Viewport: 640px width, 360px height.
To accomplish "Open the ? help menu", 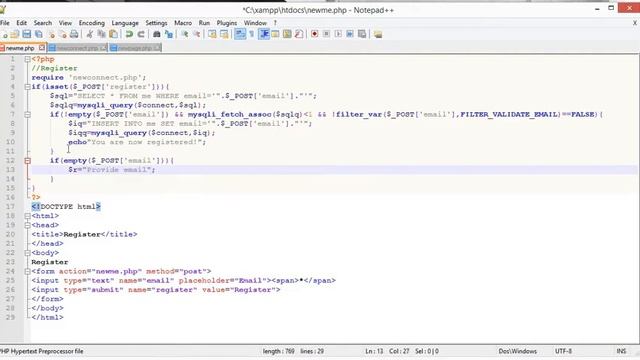I will coord(275,23).
